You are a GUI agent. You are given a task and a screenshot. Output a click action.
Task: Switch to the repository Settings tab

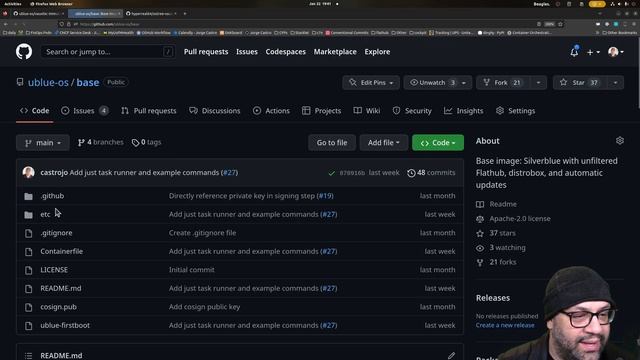click(x=516, y=111)
